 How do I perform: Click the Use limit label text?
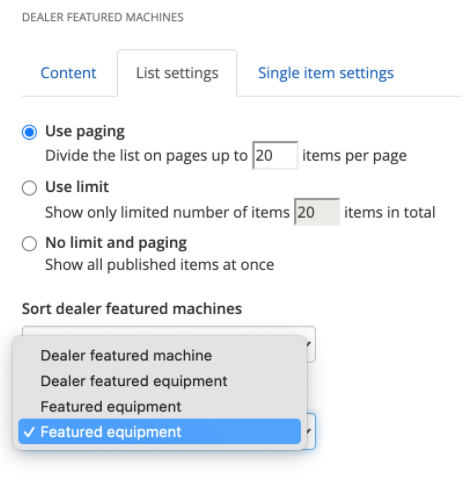pos(77,187)
